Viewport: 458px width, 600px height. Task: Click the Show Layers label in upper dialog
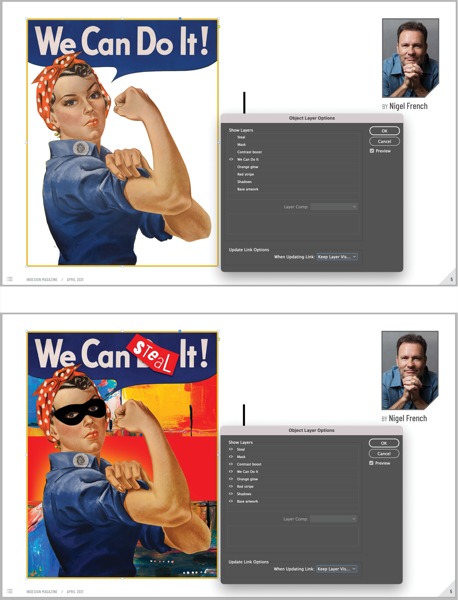tap(241, 130)
